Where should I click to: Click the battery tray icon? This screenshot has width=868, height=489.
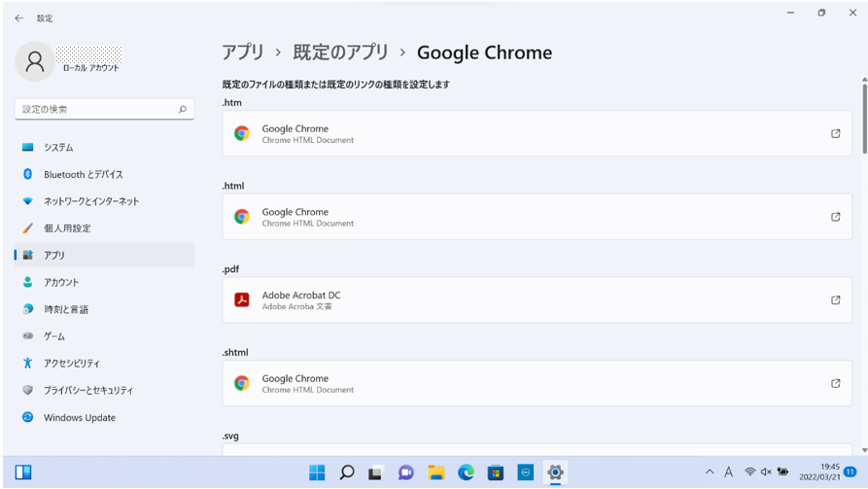pos(782,472)
